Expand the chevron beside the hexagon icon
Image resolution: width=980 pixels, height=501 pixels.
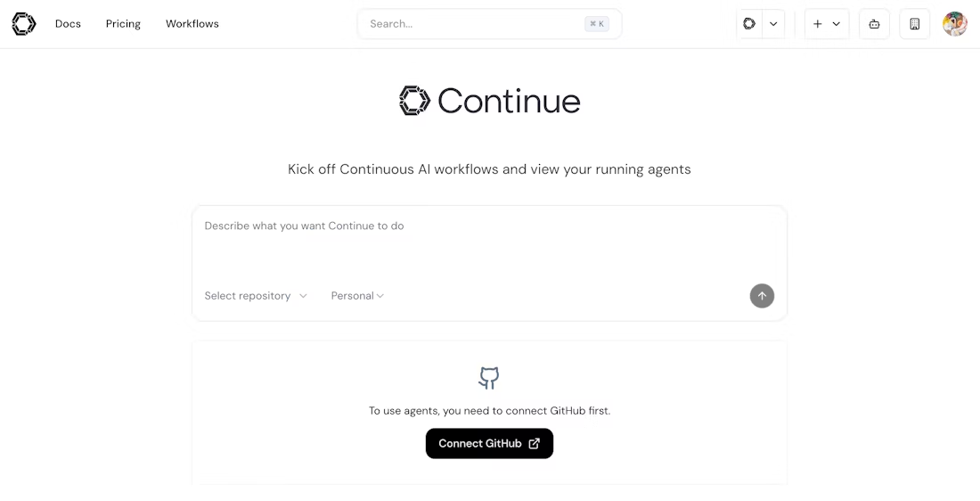pyautogui.click(x=773, y=24)
